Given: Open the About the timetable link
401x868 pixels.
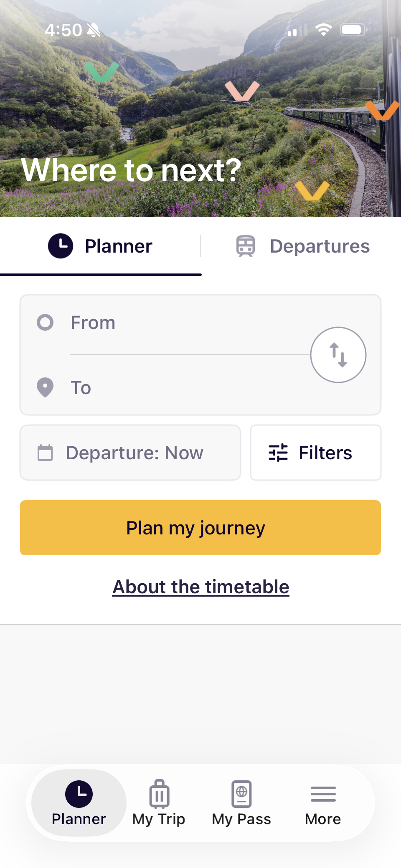Looking at the screenshot, I should coord(200,587).
